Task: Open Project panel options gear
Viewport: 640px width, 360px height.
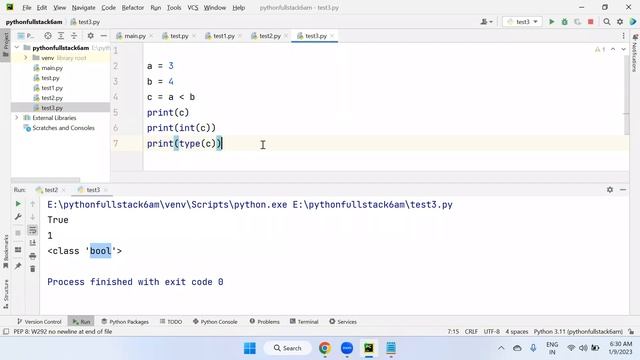Action: [x=91, y=36]
